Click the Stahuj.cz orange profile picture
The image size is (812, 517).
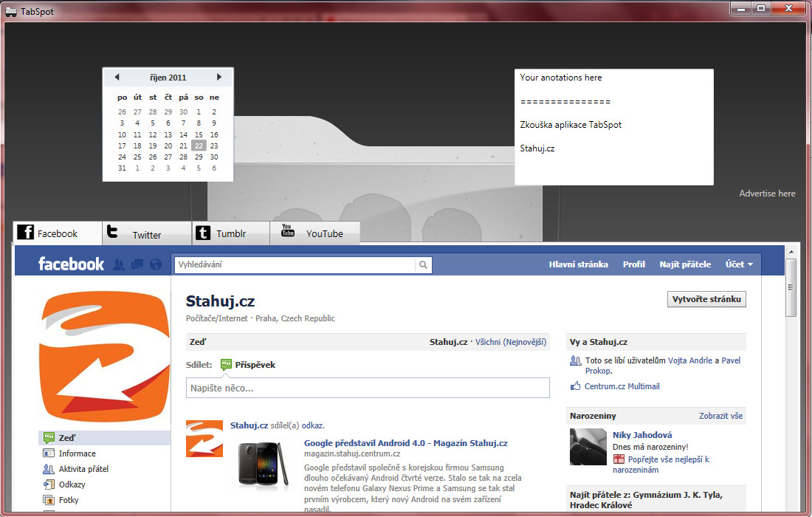(x=105, y=357)
